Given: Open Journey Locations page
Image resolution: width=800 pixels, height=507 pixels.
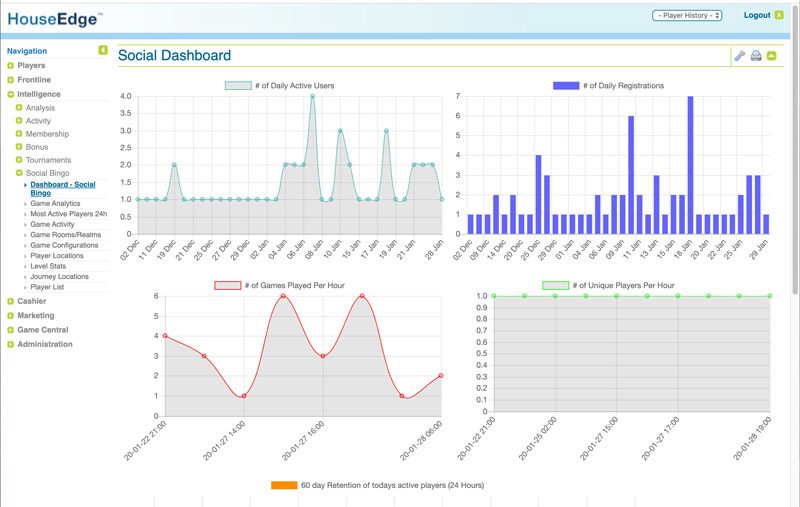Looking at the screenshot, I should (59, 276).
